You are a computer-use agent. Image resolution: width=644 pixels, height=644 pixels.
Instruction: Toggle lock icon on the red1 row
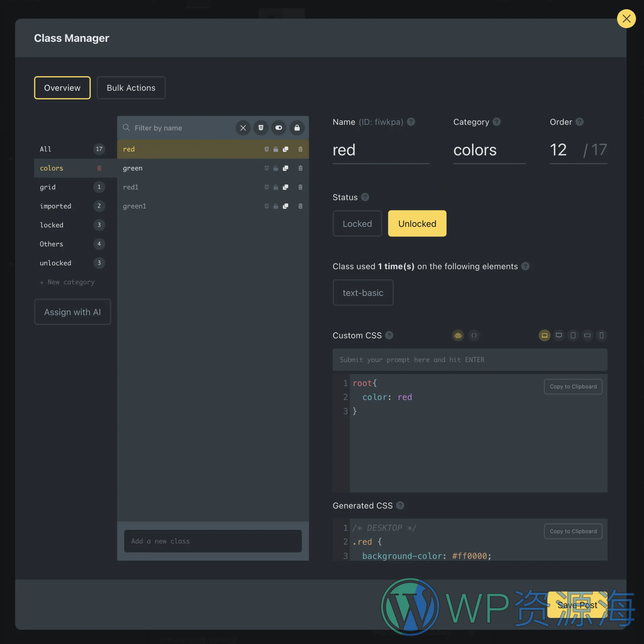(276, 187)
